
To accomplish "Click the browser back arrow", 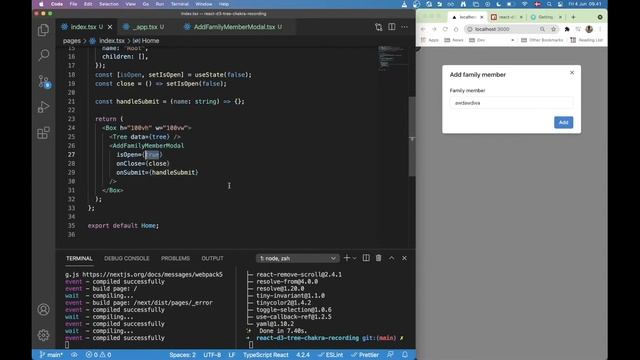I will 423,29.
